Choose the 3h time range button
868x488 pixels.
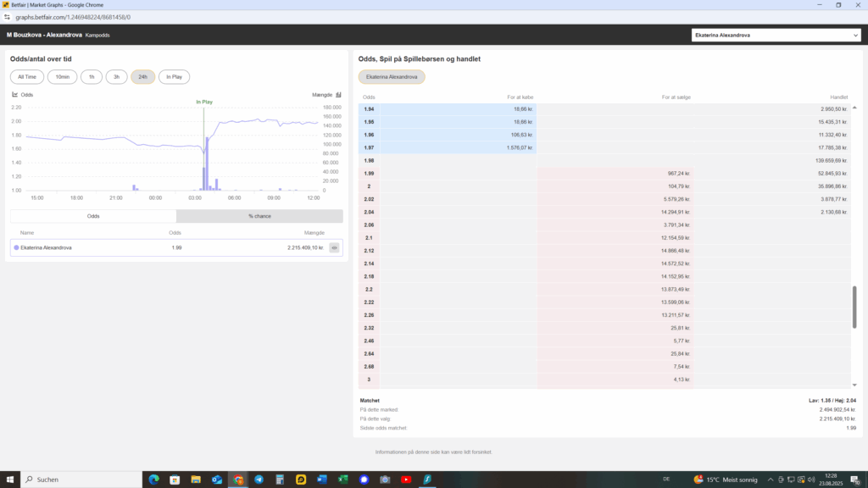tap(116, 77)
